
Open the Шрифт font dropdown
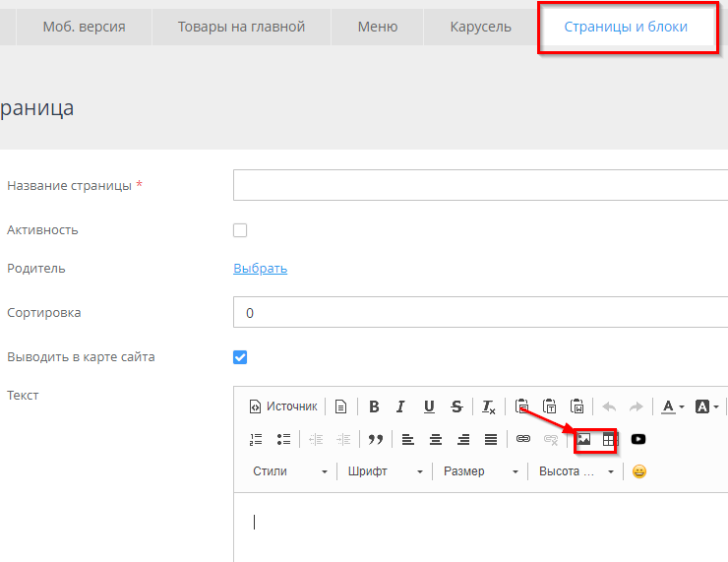[x=385, y=471]
